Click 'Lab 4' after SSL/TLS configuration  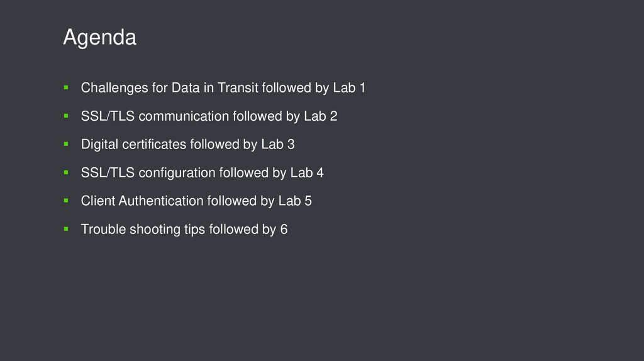[307, 173]
